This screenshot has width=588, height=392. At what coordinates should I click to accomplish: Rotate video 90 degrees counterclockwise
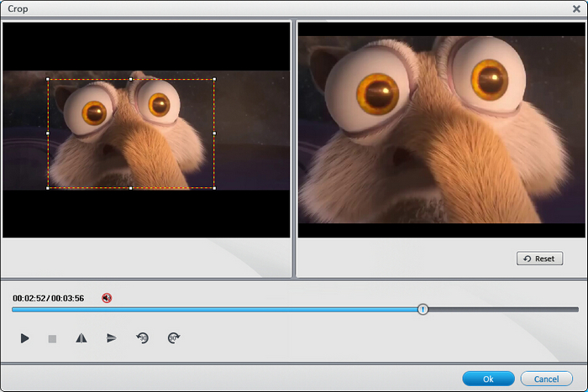143,338
